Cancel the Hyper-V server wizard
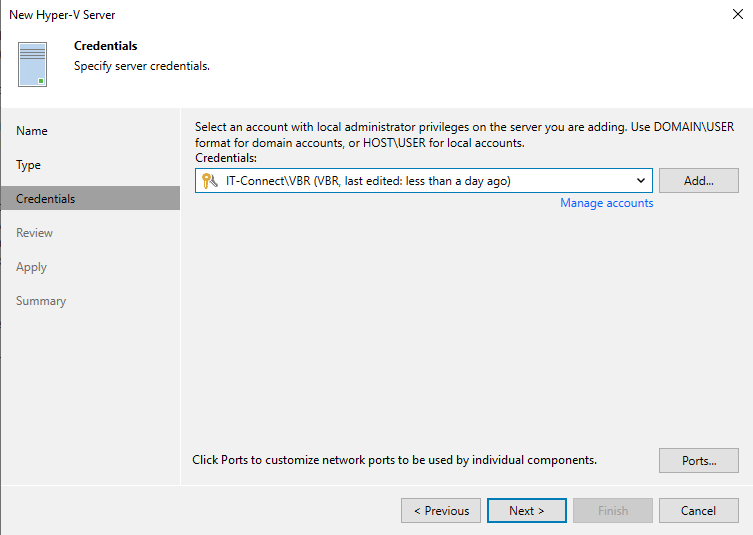 pyautogui.click(x=698, y=511)
